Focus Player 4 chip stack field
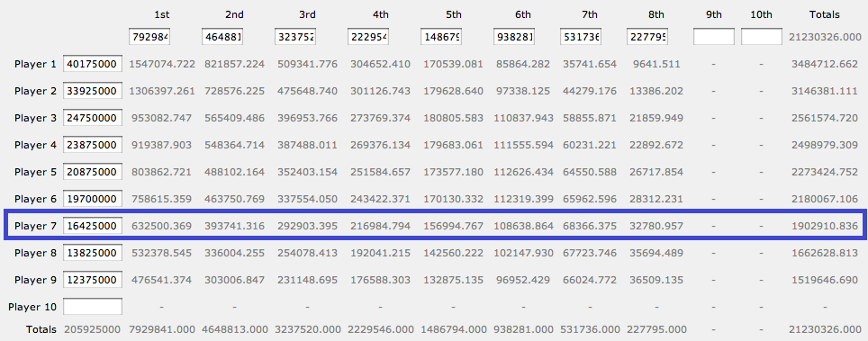This screenshot has height=341, width=868. tap(93, 145)
